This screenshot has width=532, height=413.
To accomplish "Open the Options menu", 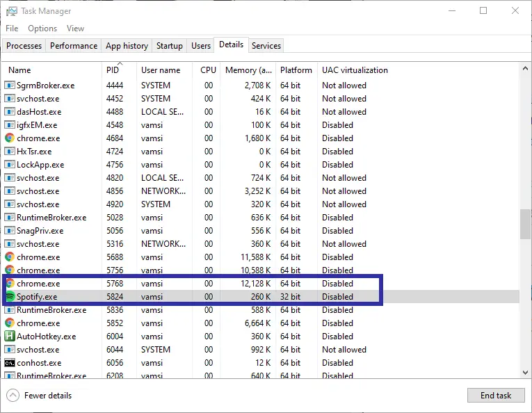I will pyautogui.click(x=42, y=29).
